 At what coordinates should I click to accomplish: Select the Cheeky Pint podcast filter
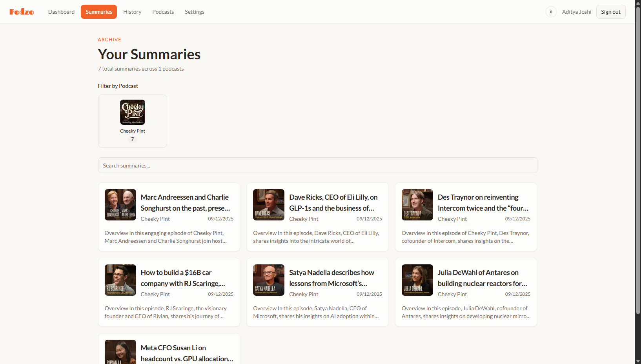(x=132, y=121)
